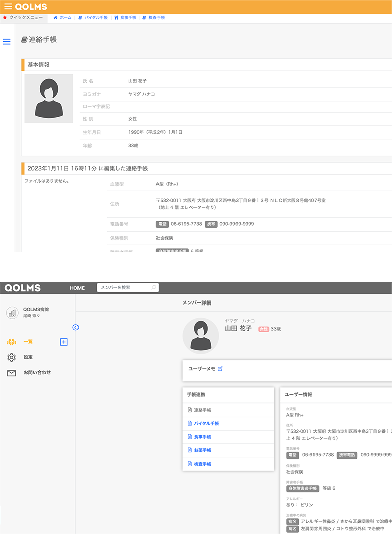Viewport: 392px width, 534px height.
Task: Select the 一覧 members list icon
Action: coord(12,342)
